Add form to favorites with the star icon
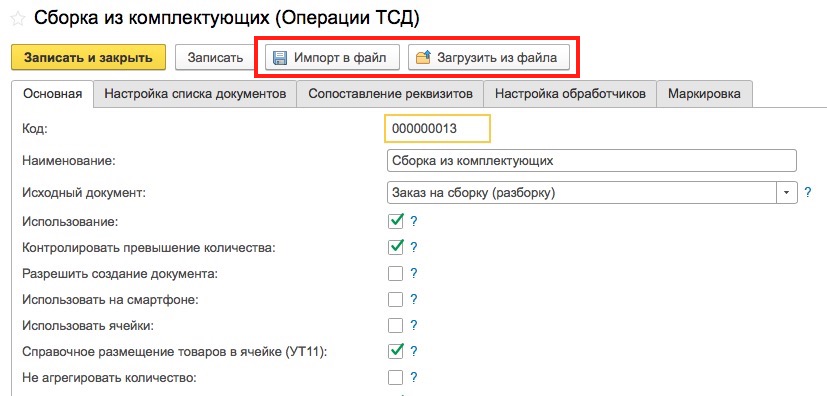This screenshot has width=827, height=396. [17, 20]
